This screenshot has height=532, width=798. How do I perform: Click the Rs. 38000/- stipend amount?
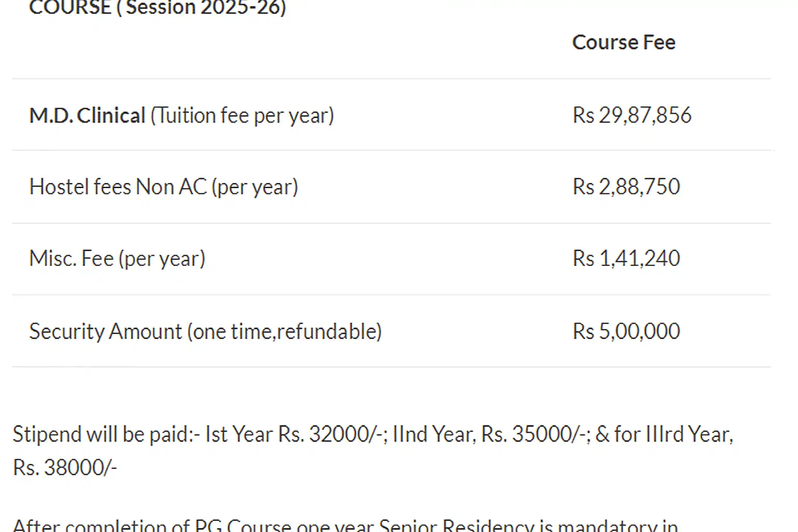coord(65,468)
